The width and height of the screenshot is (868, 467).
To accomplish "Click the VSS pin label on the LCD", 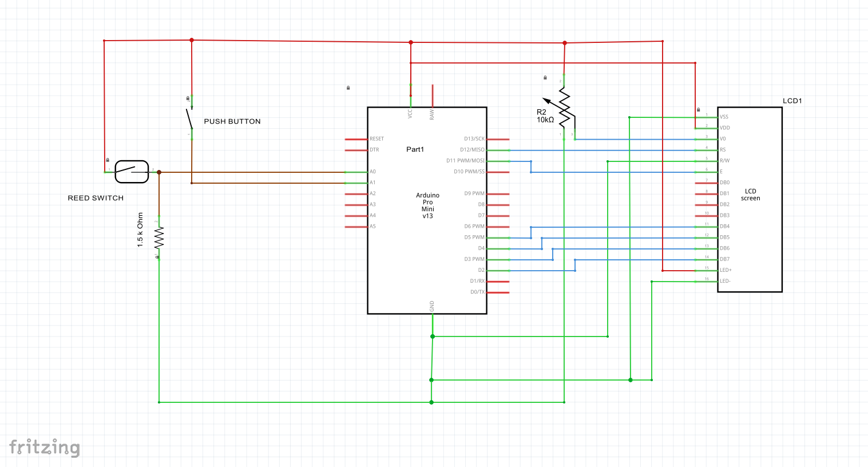I will tap(724, 117).
